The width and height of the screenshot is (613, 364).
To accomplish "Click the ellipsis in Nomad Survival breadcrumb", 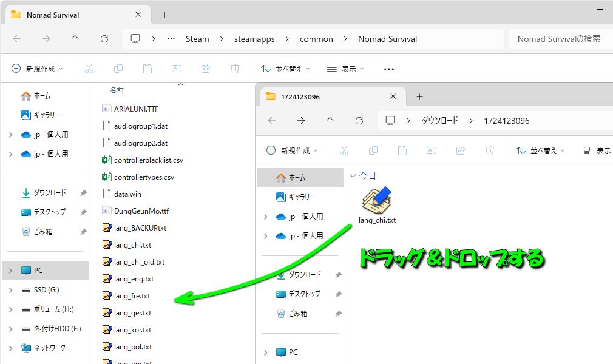I will click(x=171, y=39).
